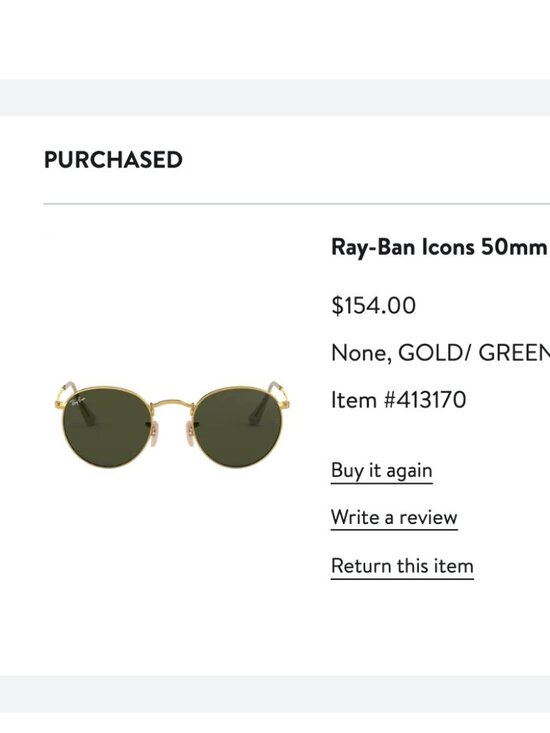The width and height of the screenshot is (550, 733).
Task: Select the Item #413170 number text
Action: pos(399,400)
